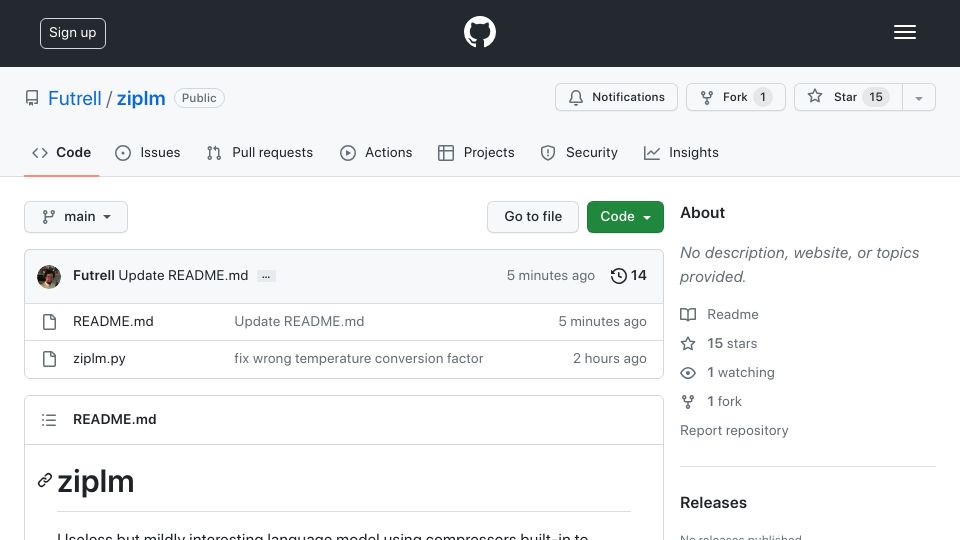Click the fork icon beside 1 fork

[688, 402]
